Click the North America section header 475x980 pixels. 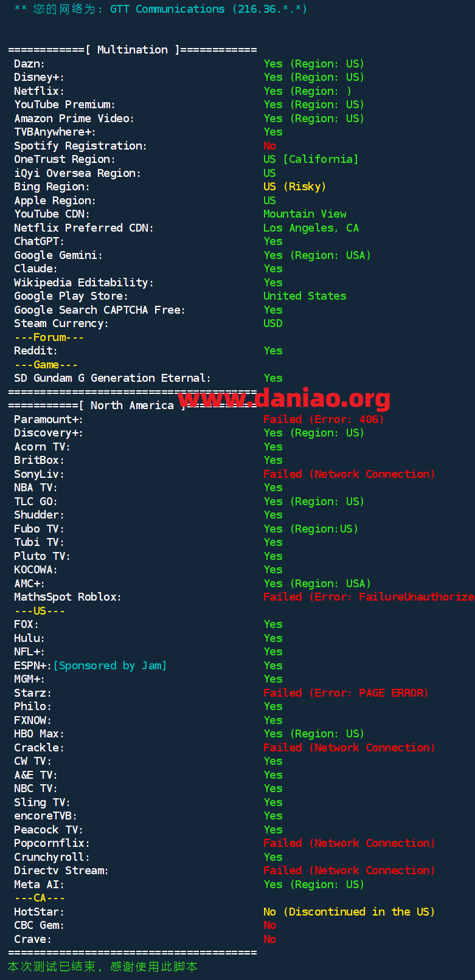(132, 405)
